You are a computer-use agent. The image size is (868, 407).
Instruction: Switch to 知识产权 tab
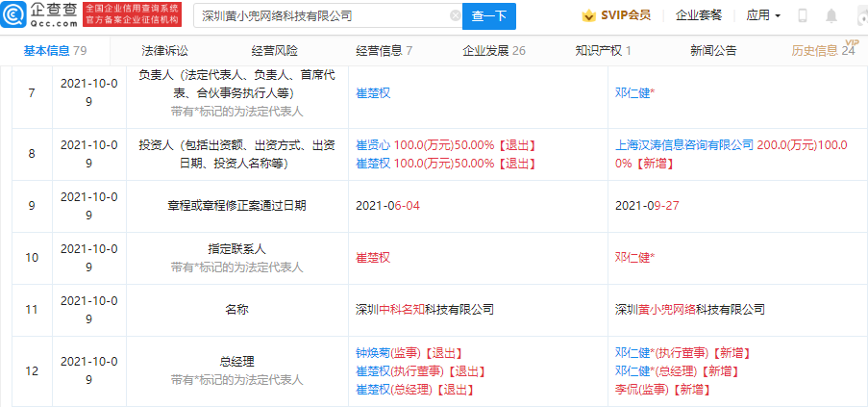point(604,51)
